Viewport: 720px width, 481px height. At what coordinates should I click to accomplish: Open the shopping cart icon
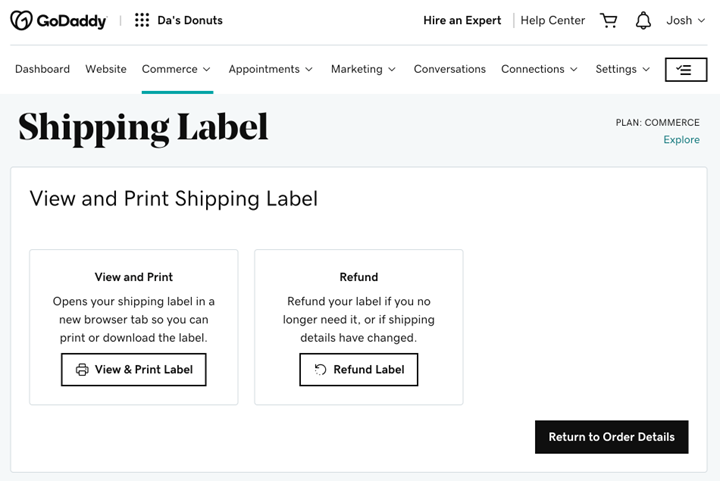click(x=608, y=20)
